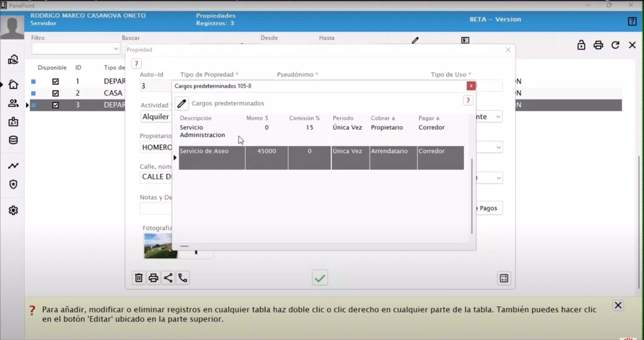The width and height of the screenshot is (644, 340).
Task: Open the people/clients sidebar icon
Action: tap(13, 103)
